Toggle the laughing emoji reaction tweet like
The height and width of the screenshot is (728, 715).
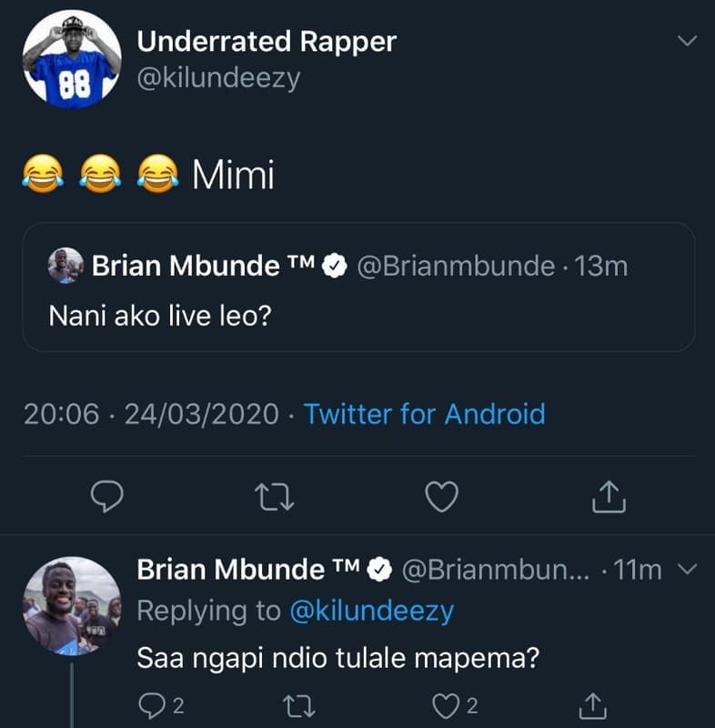pyautogui.click(x=441, y=496)
